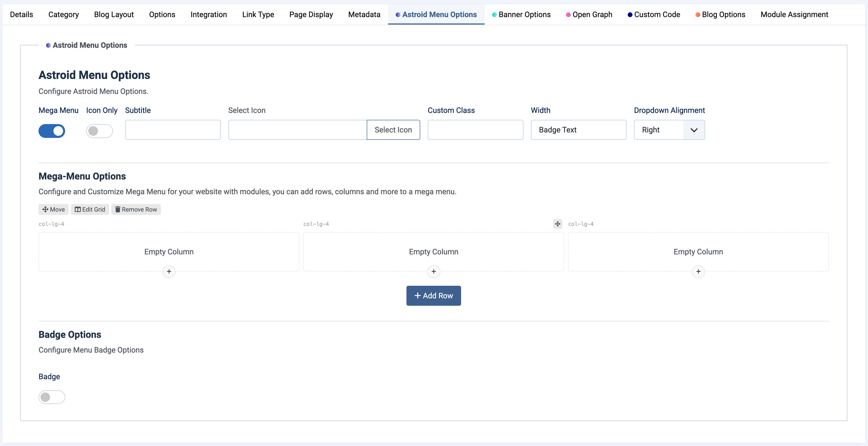Screen dimensions: 868x446
Task: Click the third Empty Column area
Action: point(698,252)
